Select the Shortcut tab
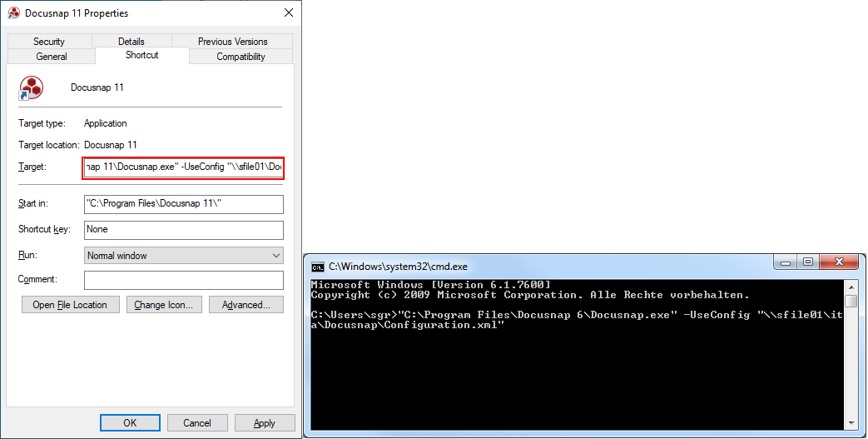 tap(141, 55)
